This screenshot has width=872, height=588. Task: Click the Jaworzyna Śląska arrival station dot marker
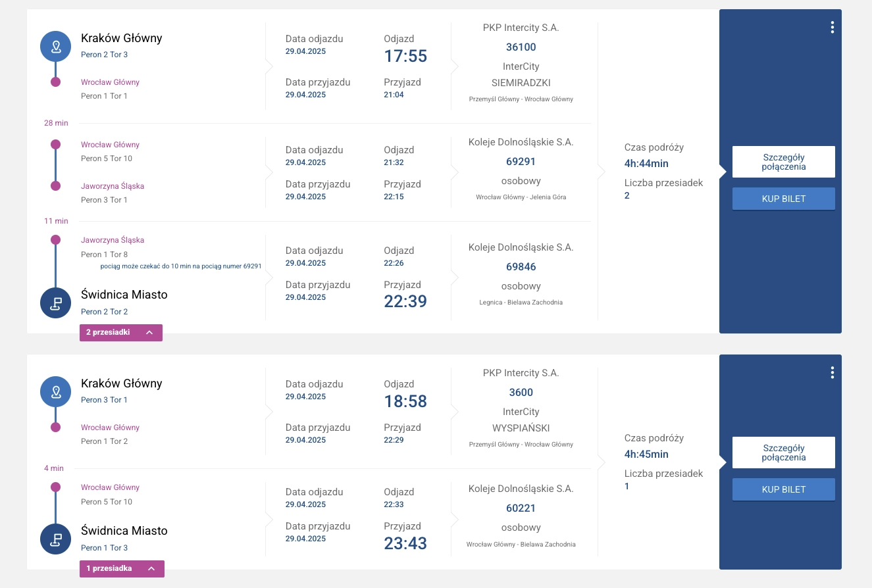point(56,186)
